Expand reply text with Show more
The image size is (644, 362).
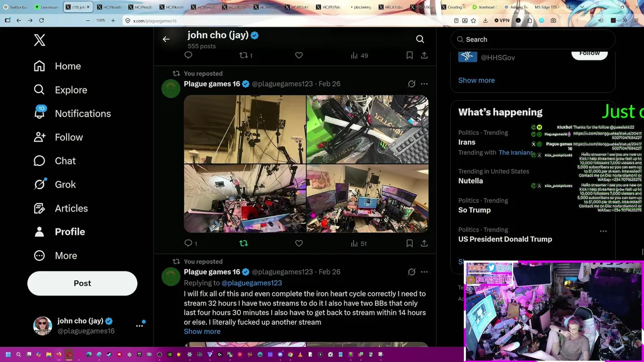202,332
